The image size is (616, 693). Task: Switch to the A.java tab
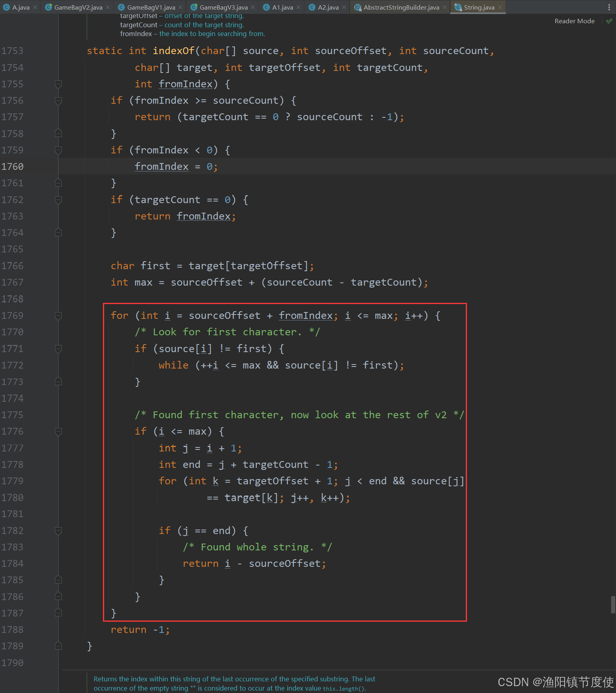[20, 7]
